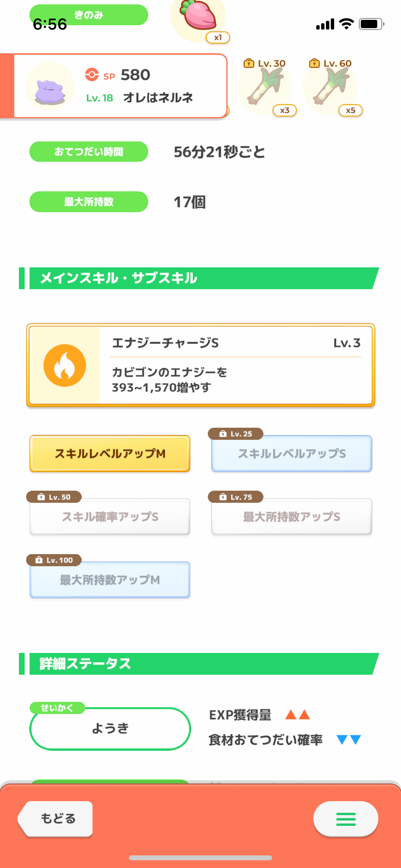Tap the blue ingredient-rate down arrows
Screen dimensions: 401x868
(349, 740)
